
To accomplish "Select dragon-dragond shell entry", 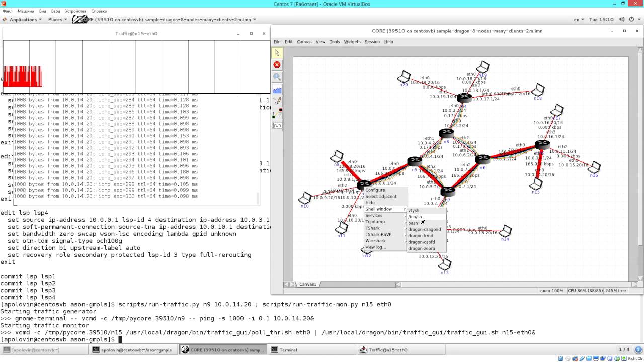I will pos(426,229).
